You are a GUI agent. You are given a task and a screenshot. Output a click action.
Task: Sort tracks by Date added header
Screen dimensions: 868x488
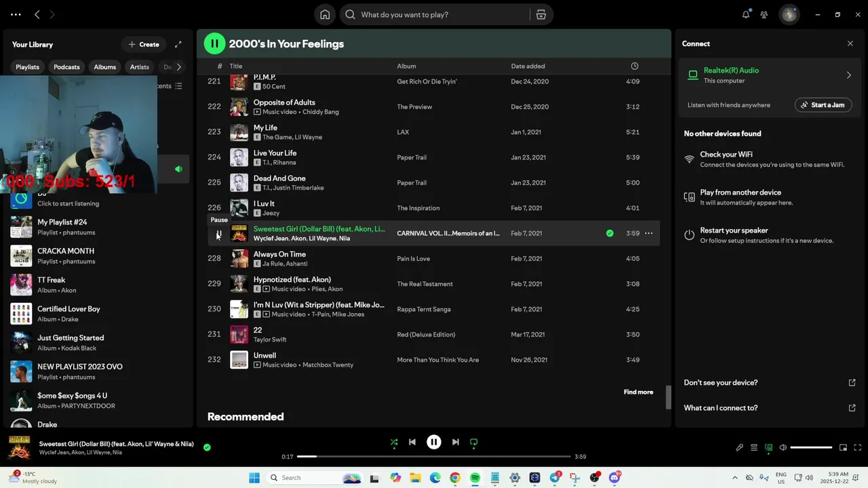(528, 66)
